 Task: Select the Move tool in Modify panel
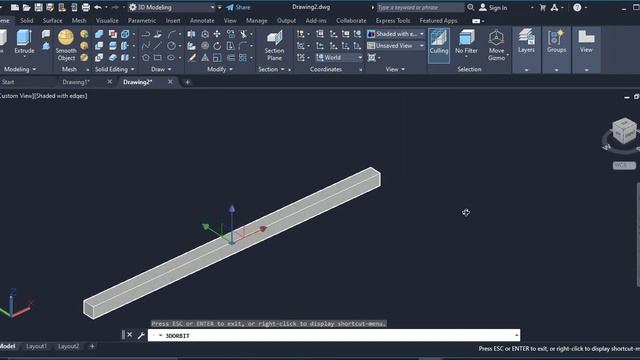pos(217,34)
